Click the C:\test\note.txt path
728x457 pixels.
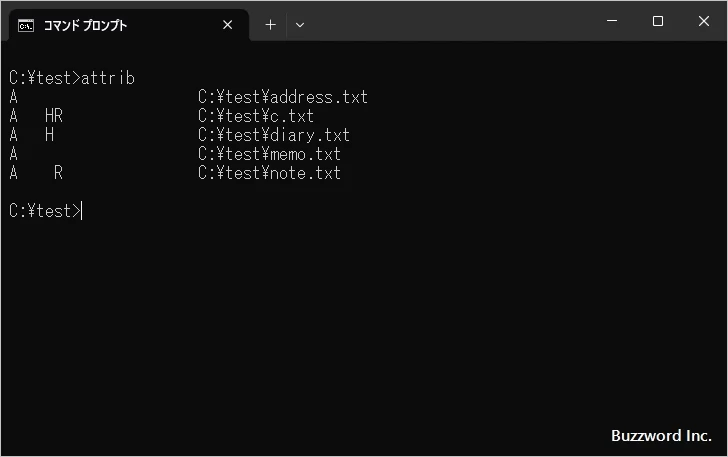tap(270, 173)
